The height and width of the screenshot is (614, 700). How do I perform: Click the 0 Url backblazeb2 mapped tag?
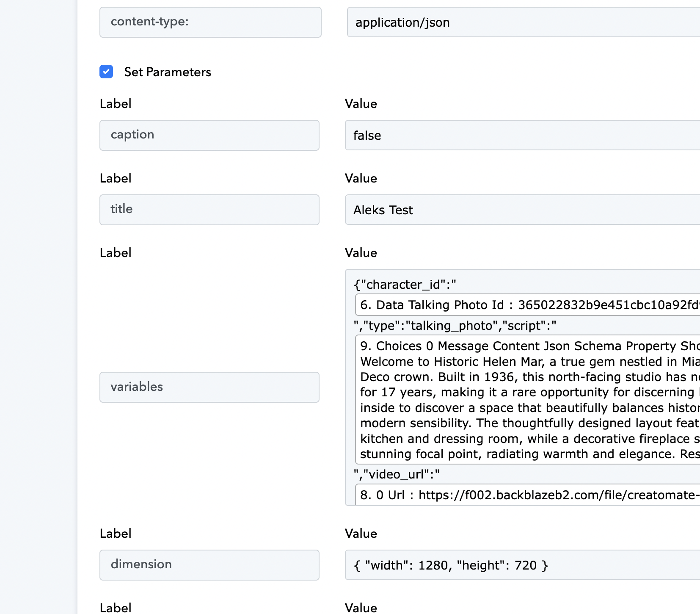[x=527, y=495]
